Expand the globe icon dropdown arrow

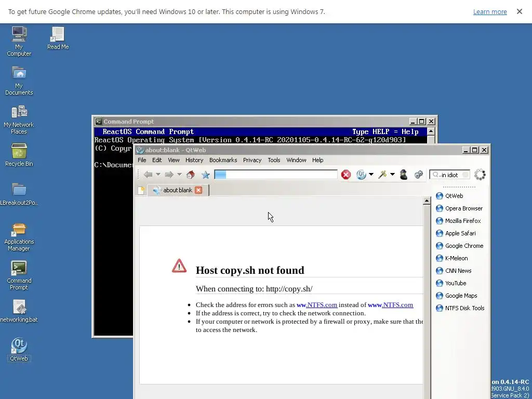click(371, 175)
